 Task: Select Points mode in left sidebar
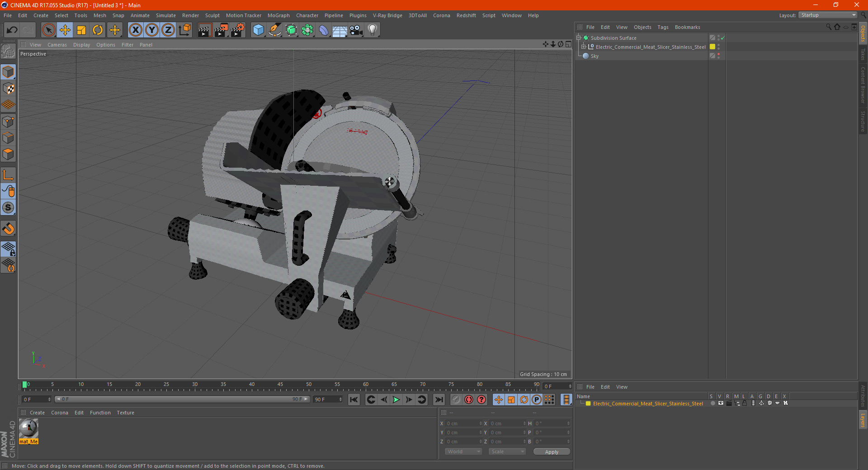coord(8,122)
